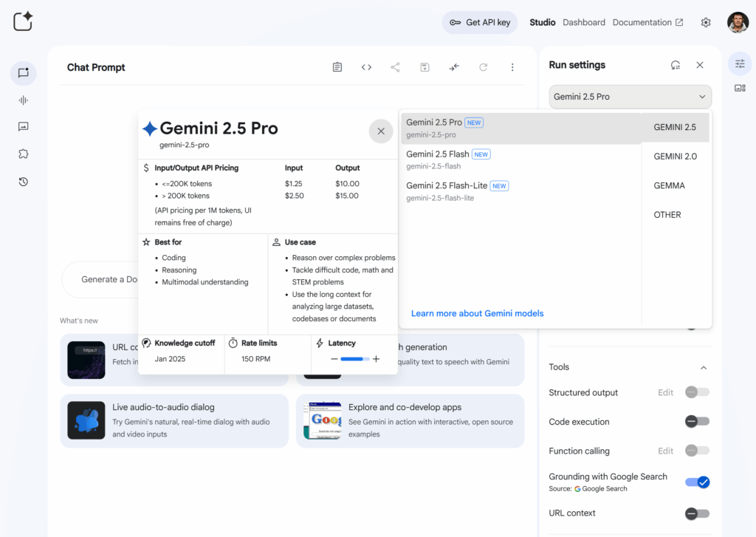This screenshot has width=756, height=537.
Task: Select GEMINI 2.0 model category
Action: coord(675,157)
